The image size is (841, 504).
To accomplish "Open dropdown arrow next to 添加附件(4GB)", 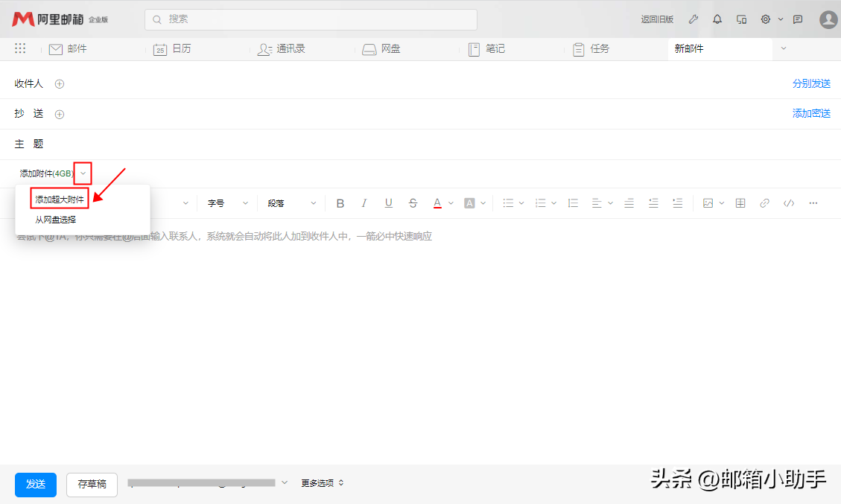I will pos(83,173).
